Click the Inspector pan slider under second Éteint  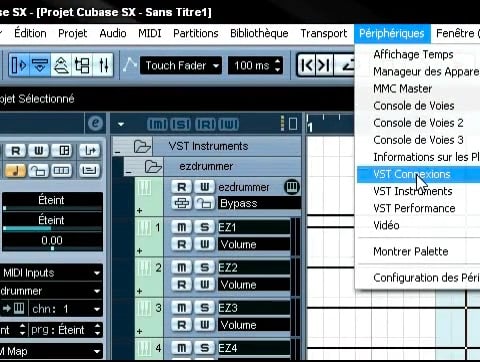tap(52, 229)
